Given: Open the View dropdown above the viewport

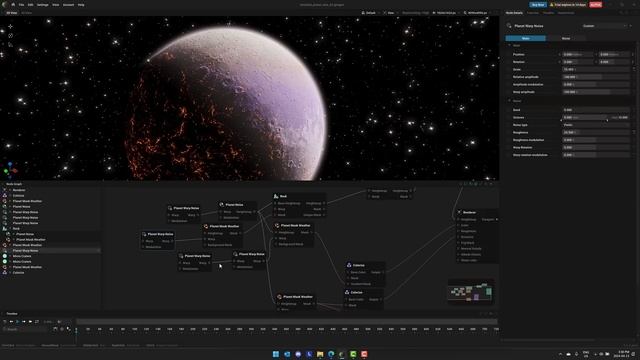Looking at the screenshot, I should coord(390,13).
